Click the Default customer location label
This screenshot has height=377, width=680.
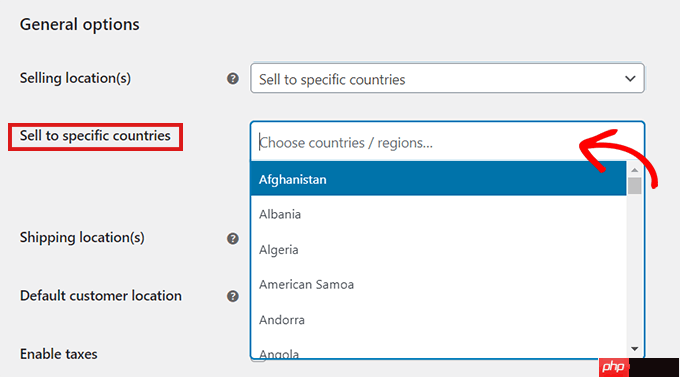coord(101,296)
